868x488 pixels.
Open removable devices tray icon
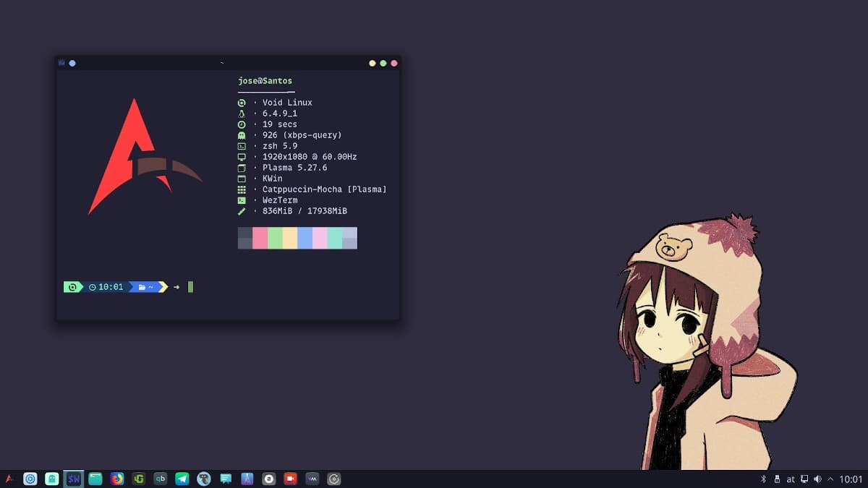click(777, 479)
